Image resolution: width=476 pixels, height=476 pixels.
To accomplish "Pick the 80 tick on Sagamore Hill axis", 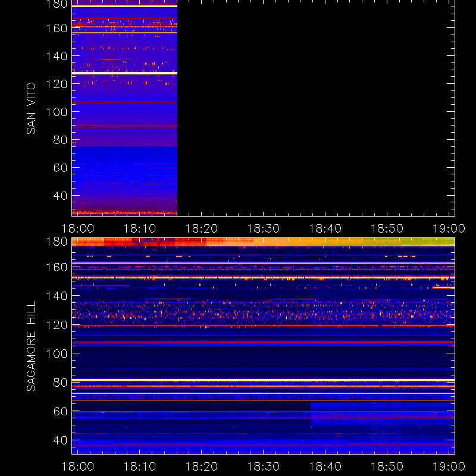I will pos(60,383).
